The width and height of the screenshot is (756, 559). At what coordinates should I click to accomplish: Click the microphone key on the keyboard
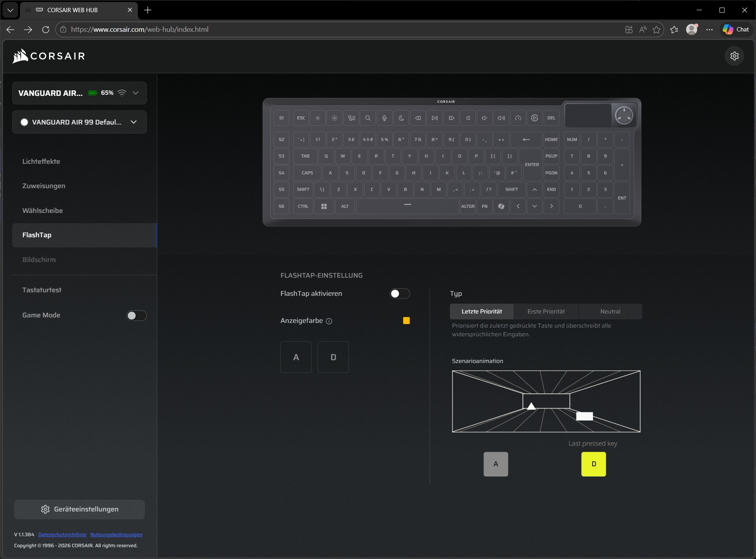pos(384,118)
